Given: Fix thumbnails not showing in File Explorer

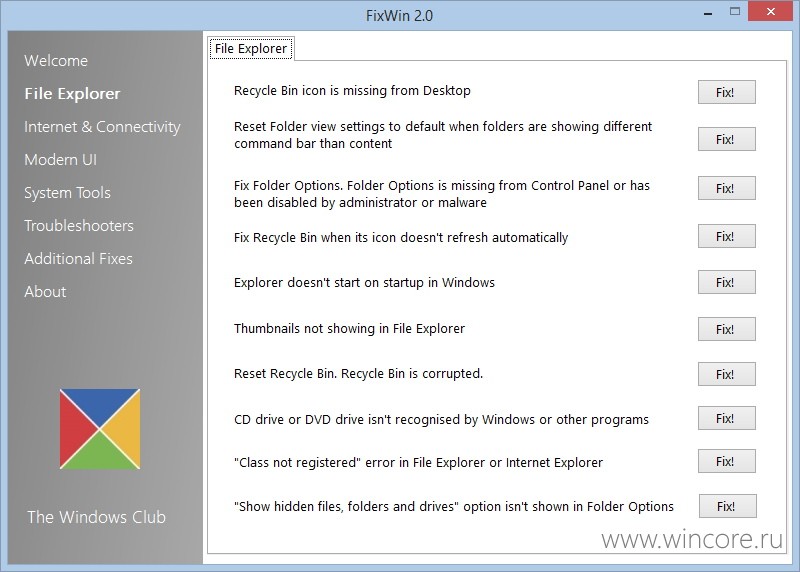Looking at the screenshot, I should [x=727, y=329].
